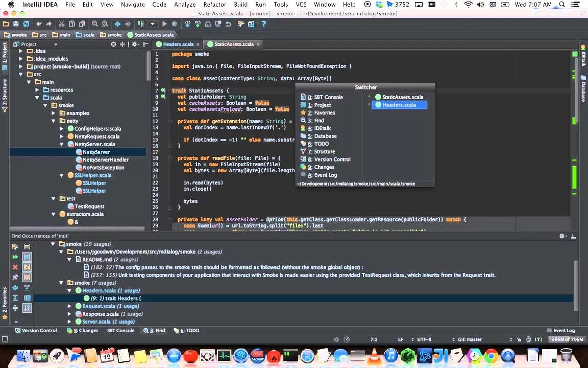Toggle Group by File Structure in Find panel
The image size is (588, 368).
coord(27,277)
